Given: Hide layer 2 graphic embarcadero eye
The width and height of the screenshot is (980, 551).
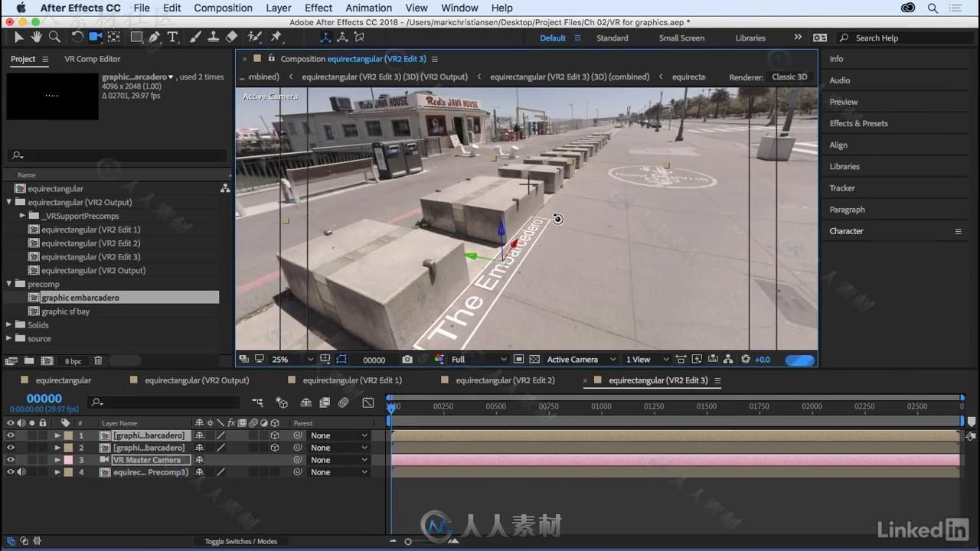Looking at the screenshot, I should pos(11,448).
